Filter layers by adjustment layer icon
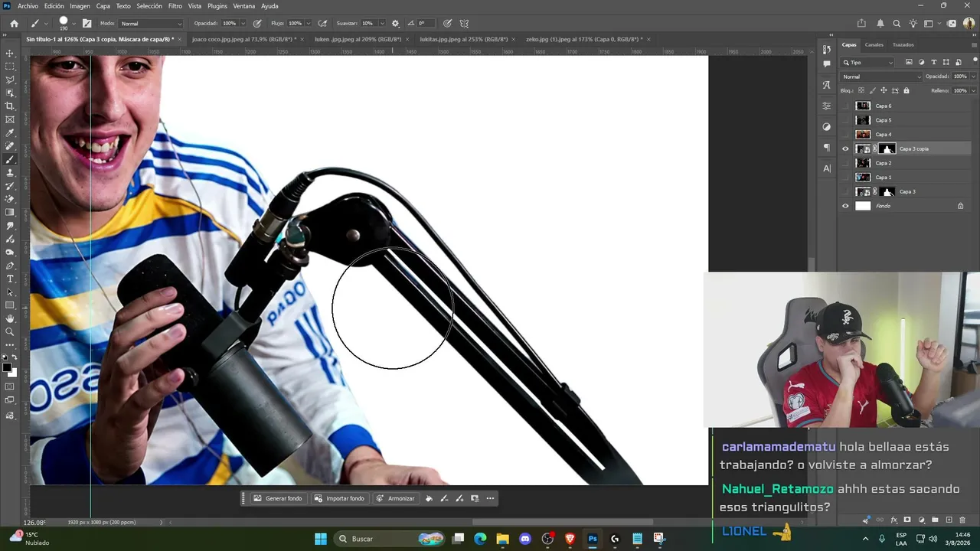The height and width of the screenshot is (551, 980). pyautogui.click(x=921, y=62)
